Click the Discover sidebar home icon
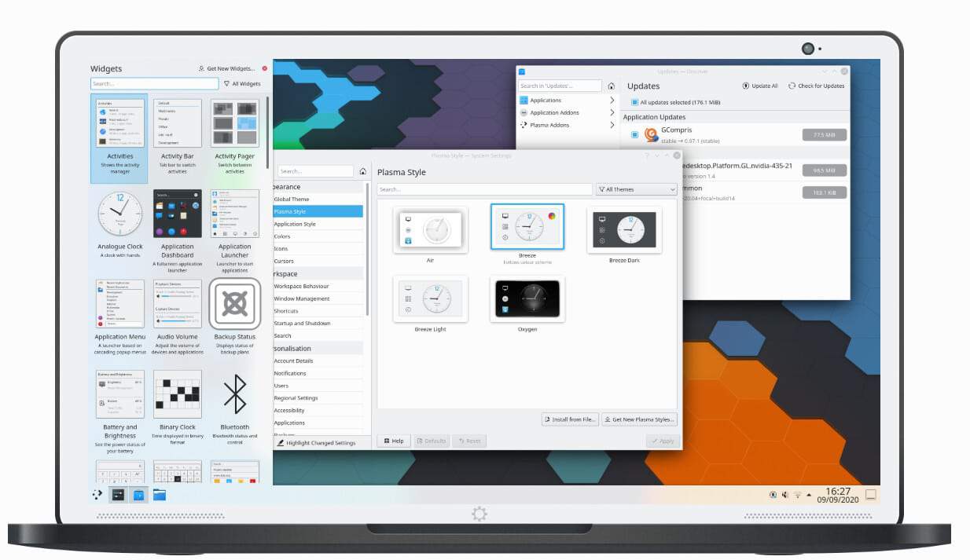Screen dimensions: 970x560 pos(611,86)
